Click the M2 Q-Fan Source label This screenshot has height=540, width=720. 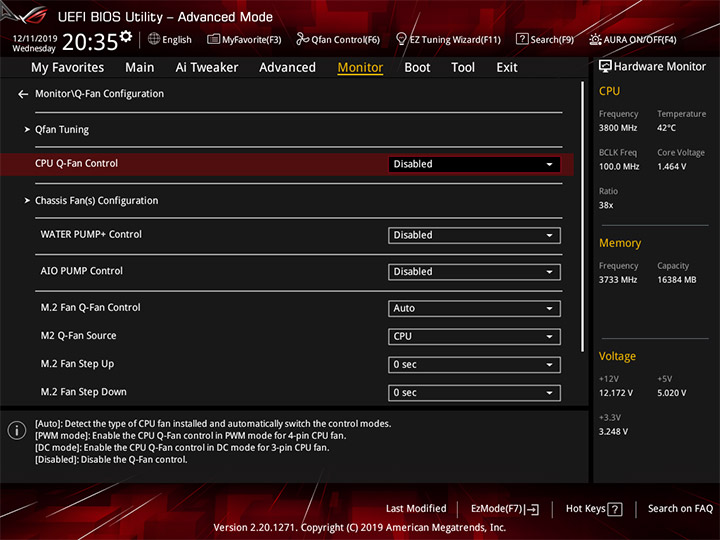[78, 336]
